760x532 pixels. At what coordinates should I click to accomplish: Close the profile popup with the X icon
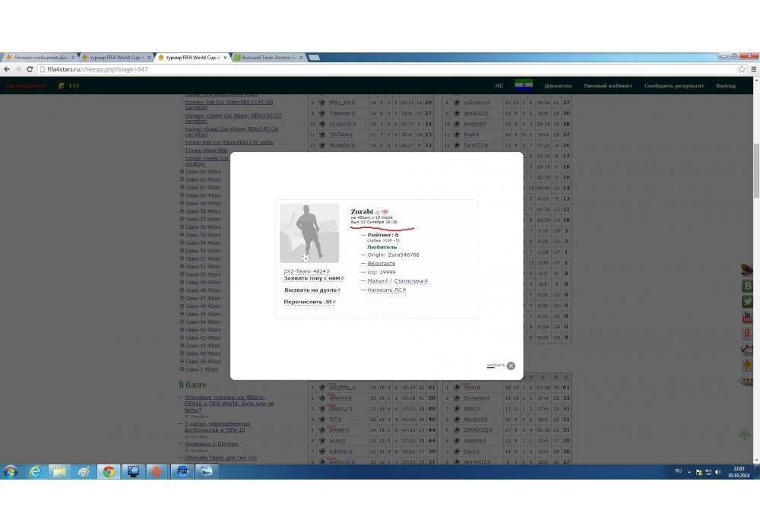(x=511, y=366)
